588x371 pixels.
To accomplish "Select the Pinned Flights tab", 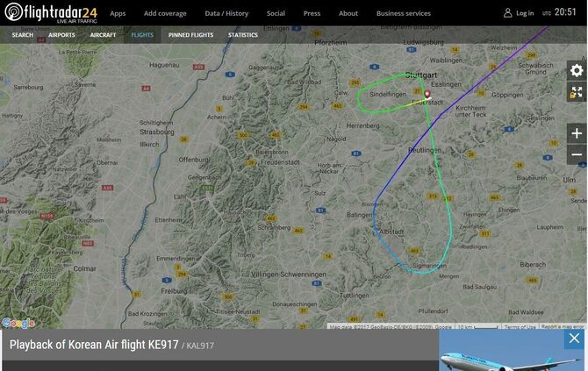I will [190, 35].
